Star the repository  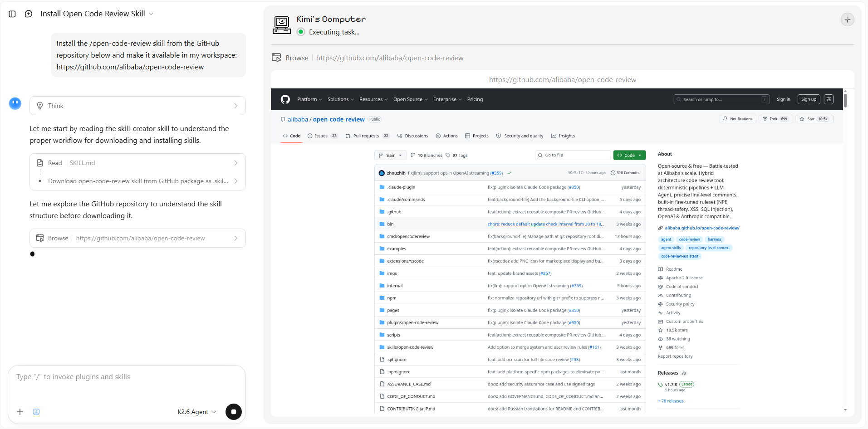tap(814, 119)
